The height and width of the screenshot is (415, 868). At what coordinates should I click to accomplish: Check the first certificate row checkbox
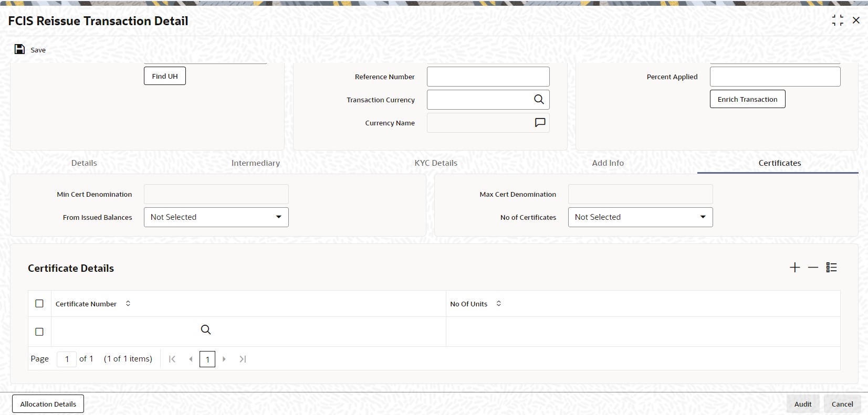[39, 332]
